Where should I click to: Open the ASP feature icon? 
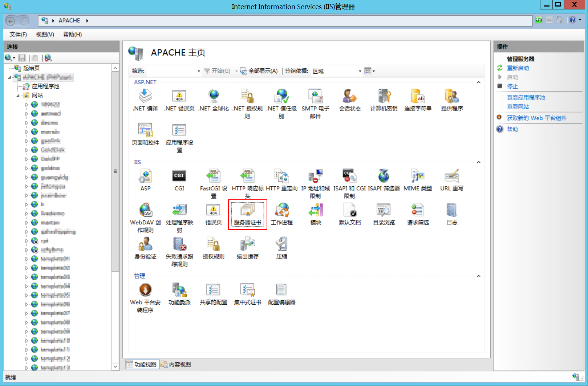[145, 180]
